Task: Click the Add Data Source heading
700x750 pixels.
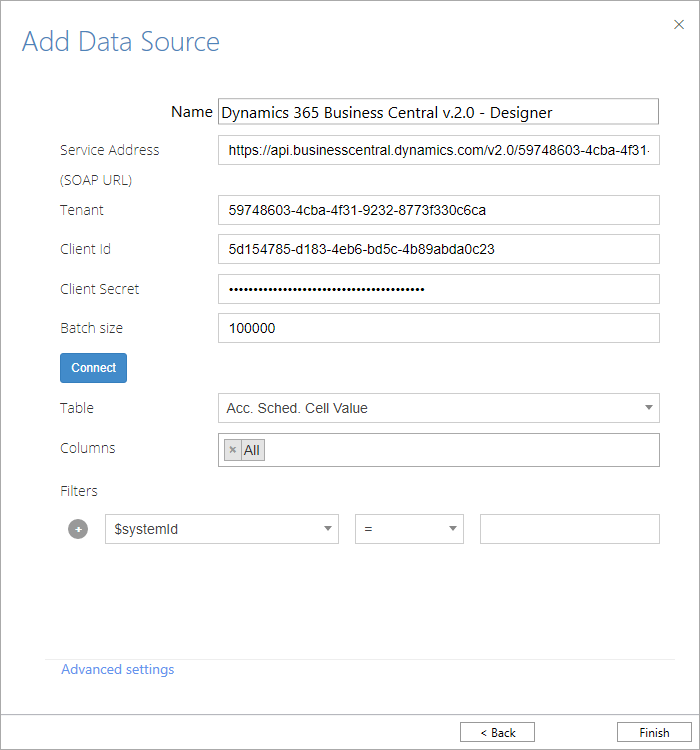Action: pyautogui.click(x=121, y=41)
